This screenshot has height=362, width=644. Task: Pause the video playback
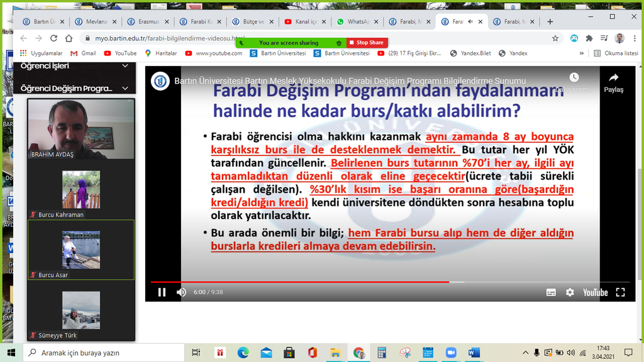pos(162,292)
